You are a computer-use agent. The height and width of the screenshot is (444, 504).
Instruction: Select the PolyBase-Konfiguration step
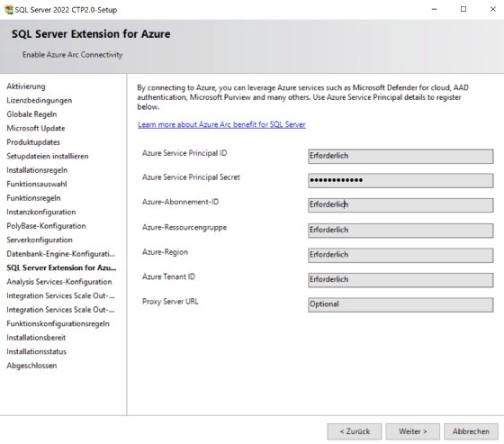click(x=46, y=226)
